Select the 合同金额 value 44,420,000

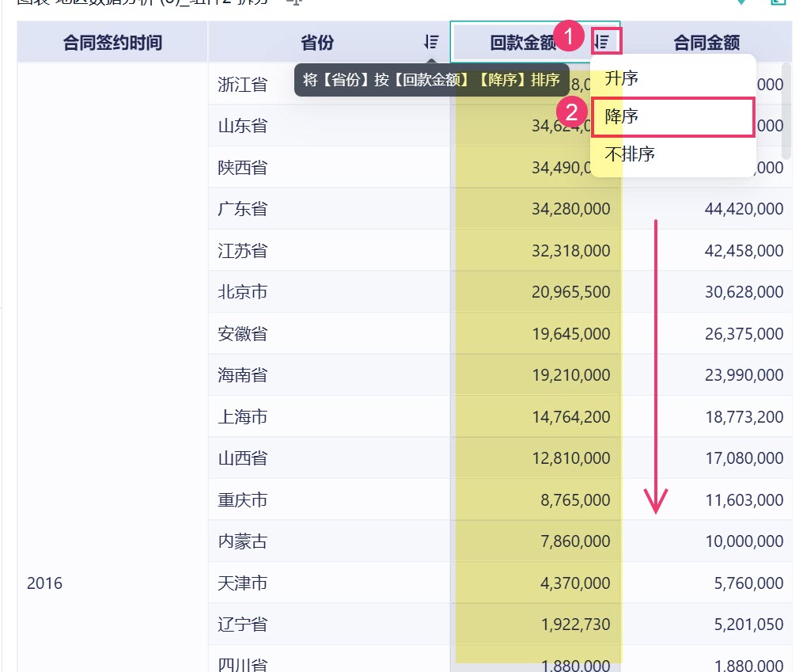tap(744, 208)
